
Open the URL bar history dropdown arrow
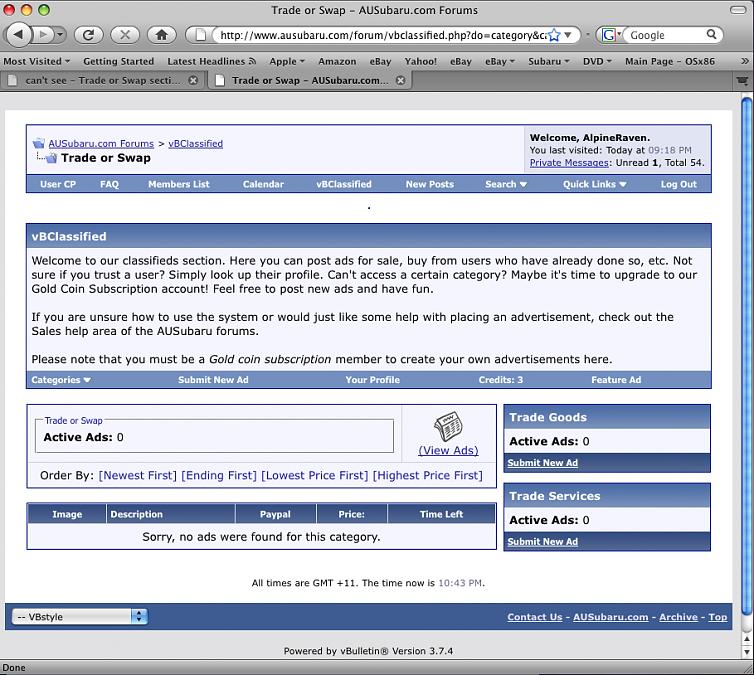click(568, 35)
